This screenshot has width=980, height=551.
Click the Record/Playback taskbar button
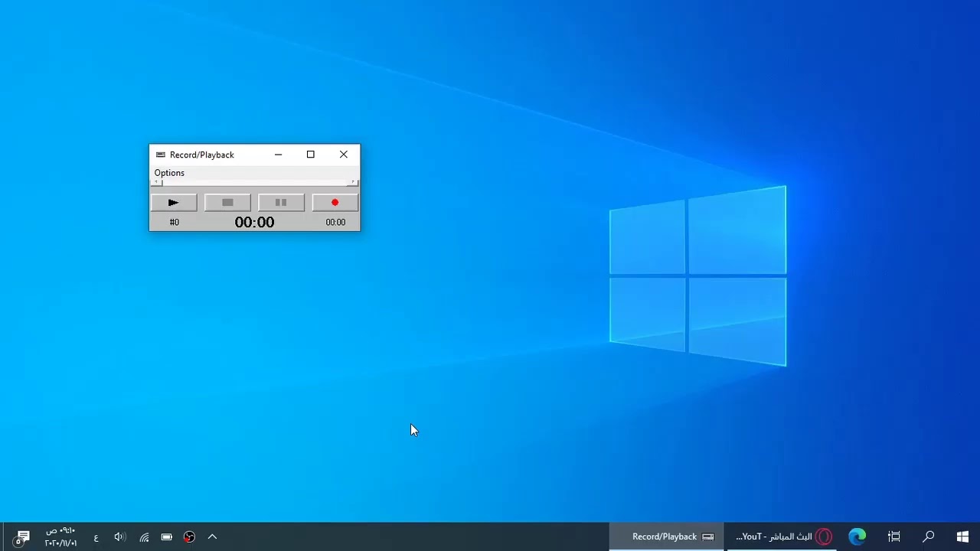pos(667,536)
